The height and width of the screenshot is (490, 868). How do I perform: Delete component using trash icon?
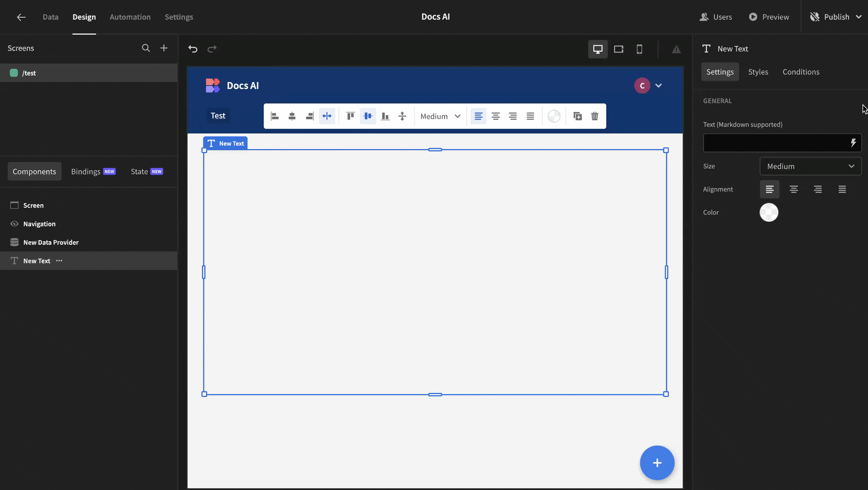pos(594,116)
